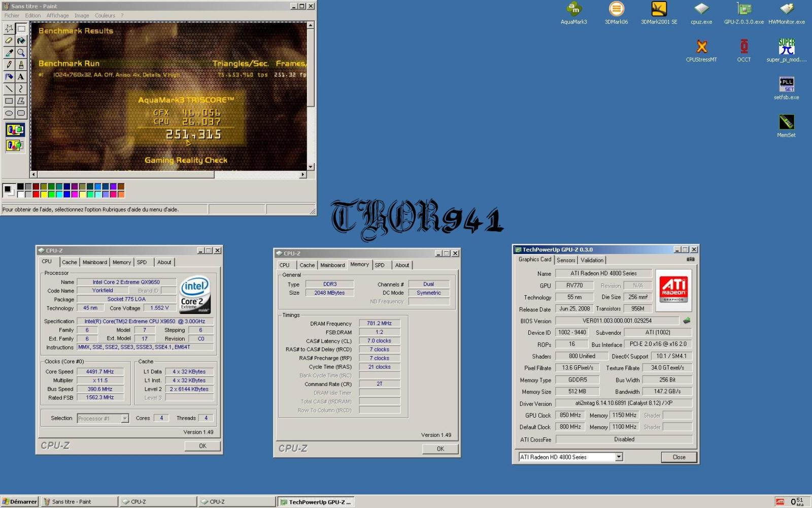Click the Paint vertical scrollbar down arrow
The width and height of the screenshot is (812, 508).
[311, 167]
